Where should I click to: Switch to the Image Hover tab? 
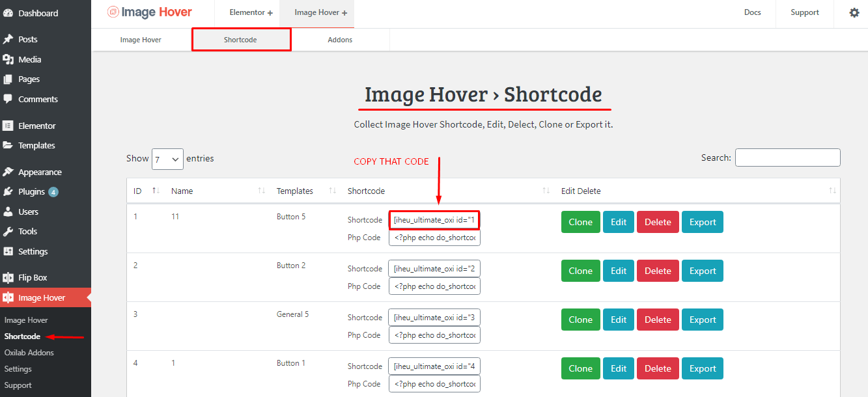pyautogui.click(x=141, y=40)
